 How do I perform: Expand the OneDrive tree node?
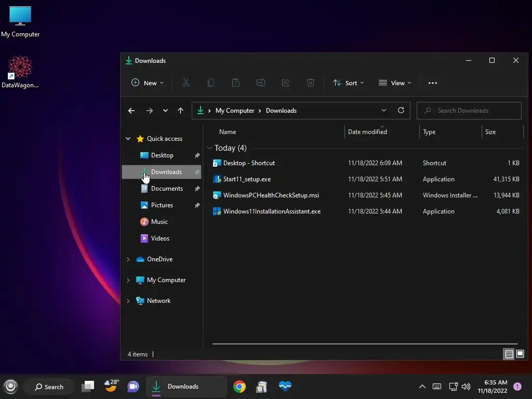tap(128, 259)
